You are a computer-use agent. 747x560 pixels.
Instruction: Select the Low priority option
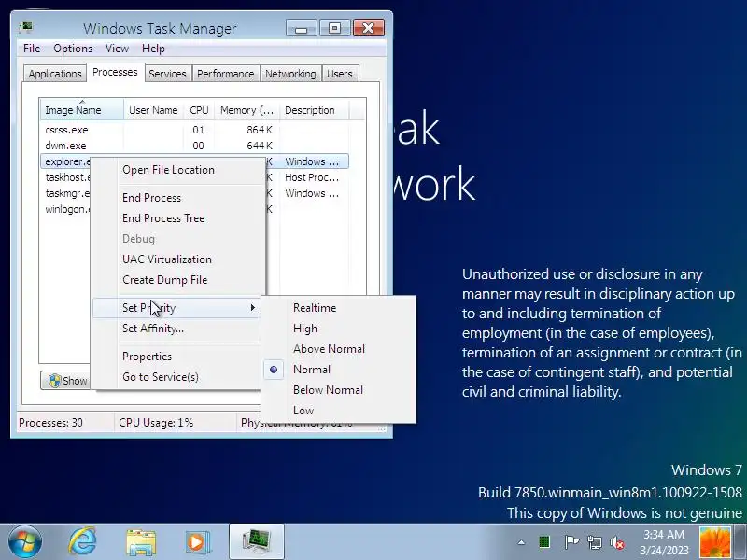point(338,410)
